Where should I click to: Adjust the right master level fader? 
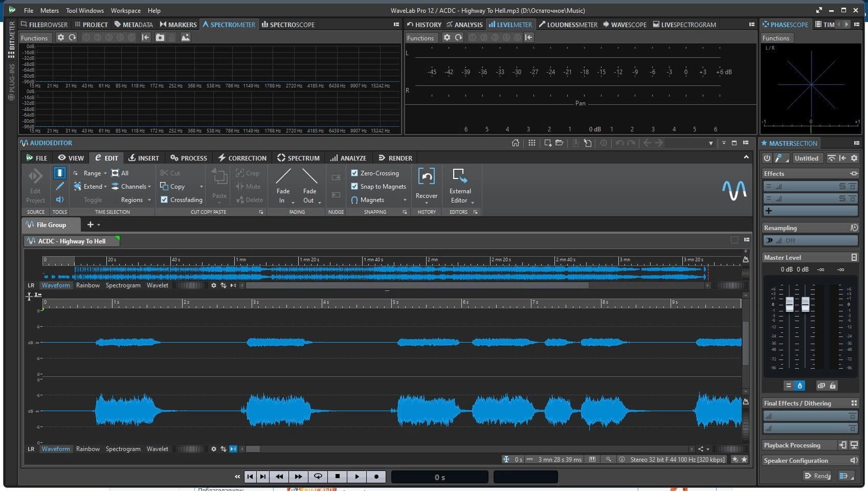[806, 304]
